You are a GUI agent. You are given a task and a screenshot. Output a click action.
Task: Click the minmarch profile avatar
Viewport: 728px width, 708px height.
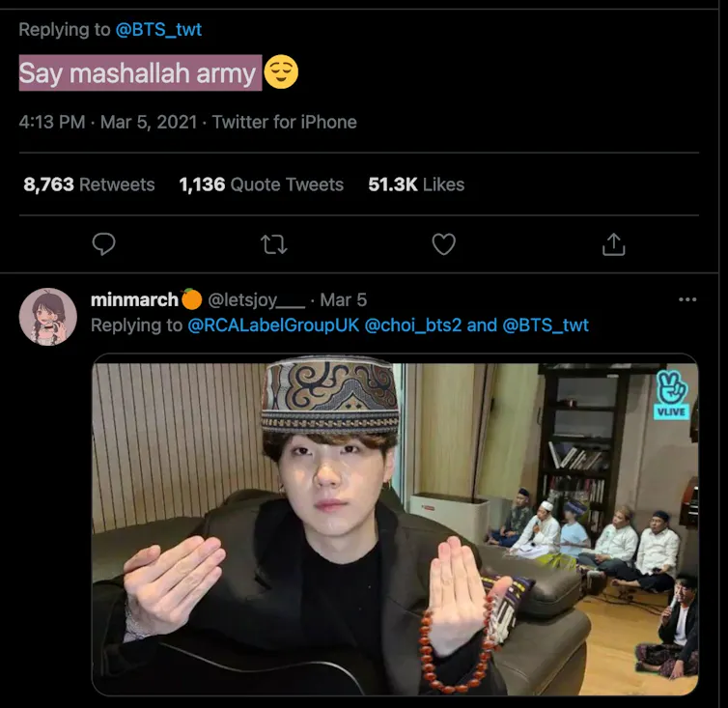point(48,316)
